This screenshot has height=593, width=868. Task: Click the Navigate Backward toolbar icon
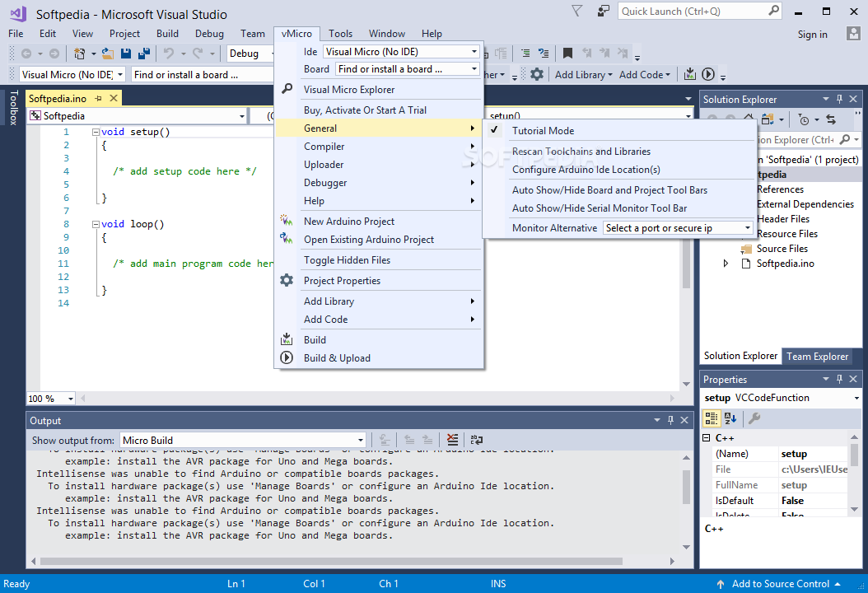pos(26,54)
